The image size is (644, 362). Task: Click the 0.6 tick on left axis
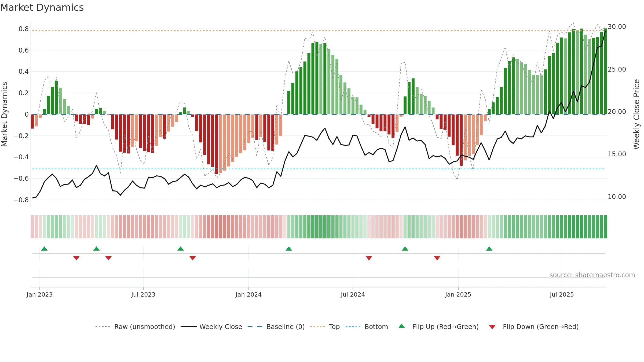pos(24,50)
